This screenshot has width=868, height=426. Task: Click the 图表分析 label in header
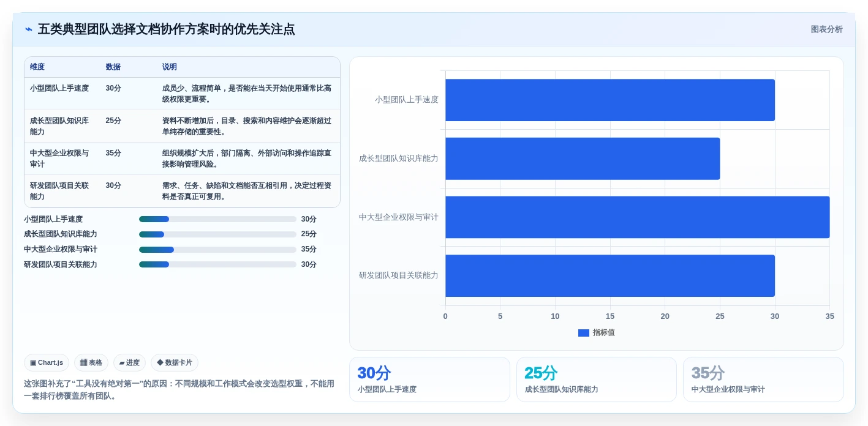tap(826, 29)
